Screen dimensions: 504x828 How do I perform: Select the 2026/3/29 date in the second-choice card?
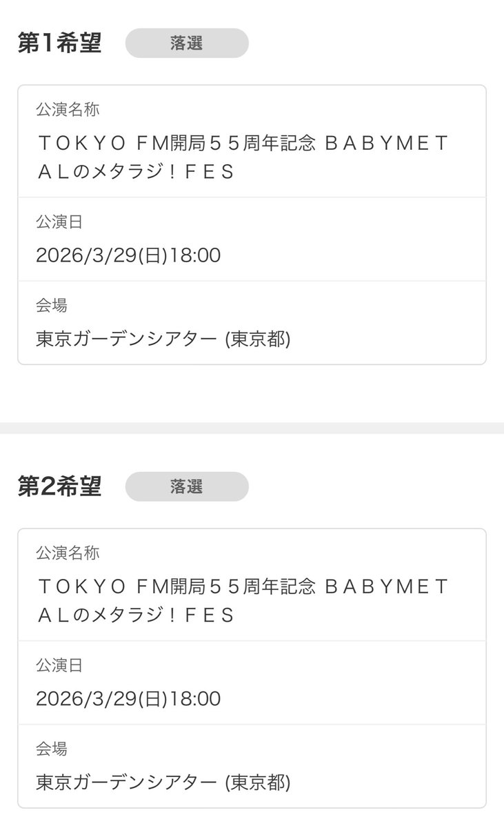[88, 700]
